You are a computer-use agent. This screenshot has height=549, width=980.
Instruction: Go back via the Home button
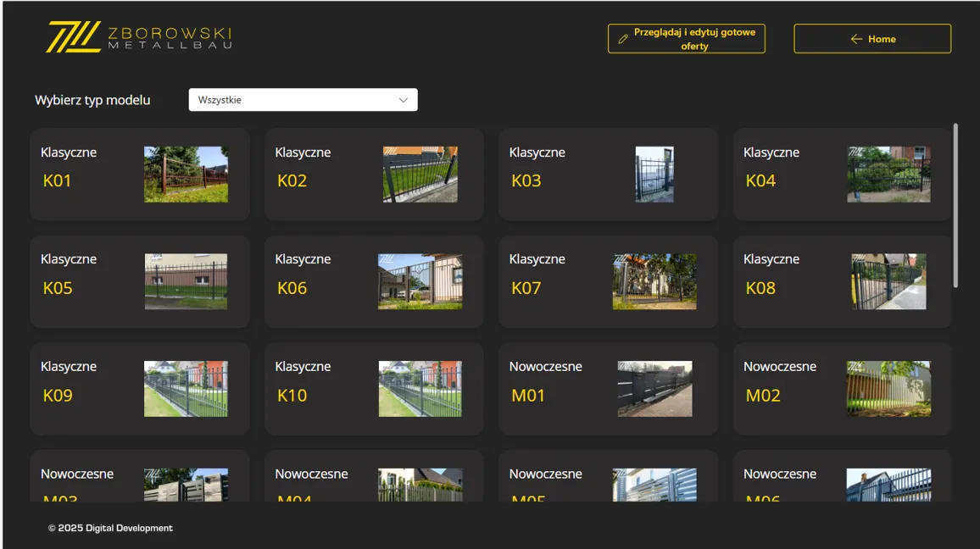872,39
